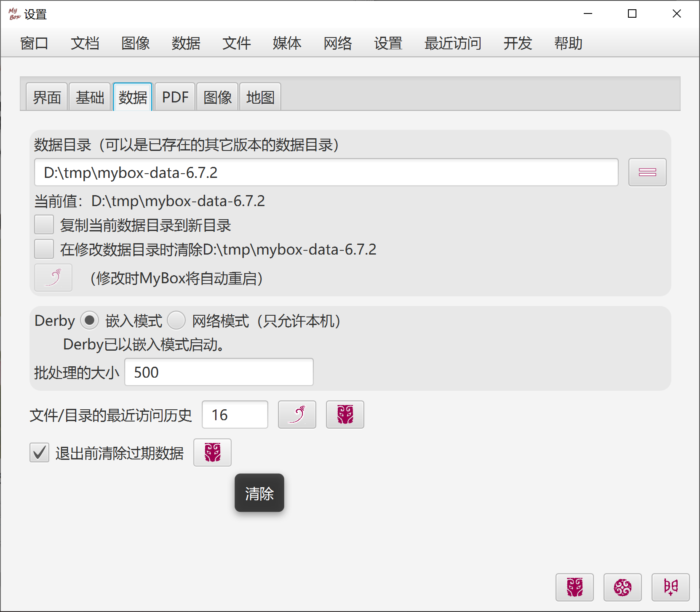Select the Derby 网络模式 radio button

pos(176,320)
